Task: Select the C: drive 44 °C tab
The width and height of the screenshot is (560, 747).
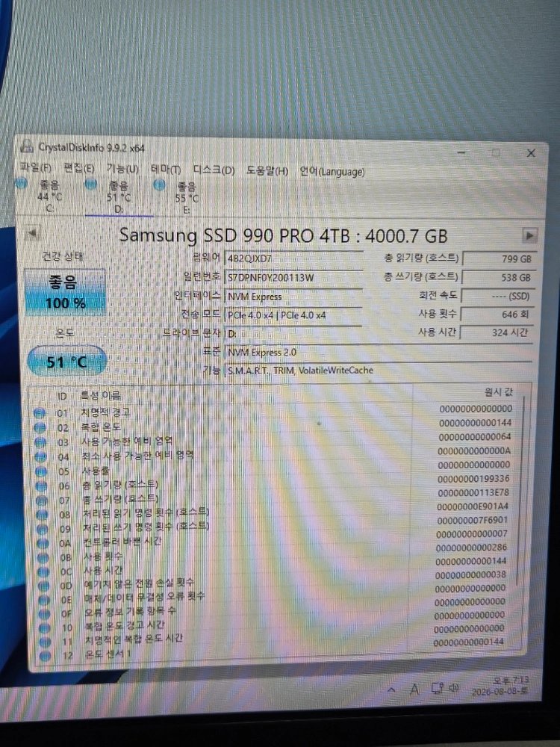Action: coord(49,196)
